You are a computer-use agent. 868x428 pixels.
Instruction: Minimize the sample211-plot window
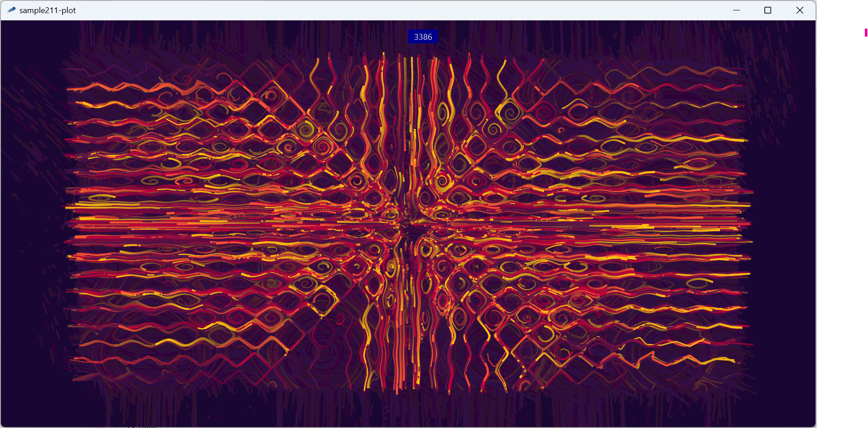[x=736, y=10]
